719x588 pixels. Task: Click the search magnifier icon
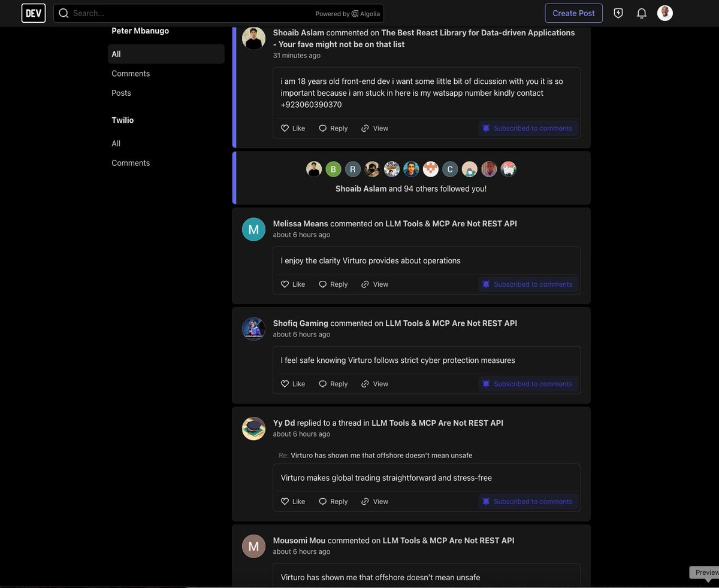[64, 13]
